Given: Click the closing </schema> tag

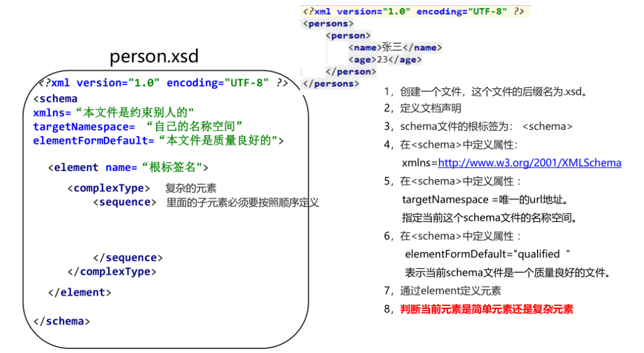Looking at the screenshot, I should (x=62, y=321).
